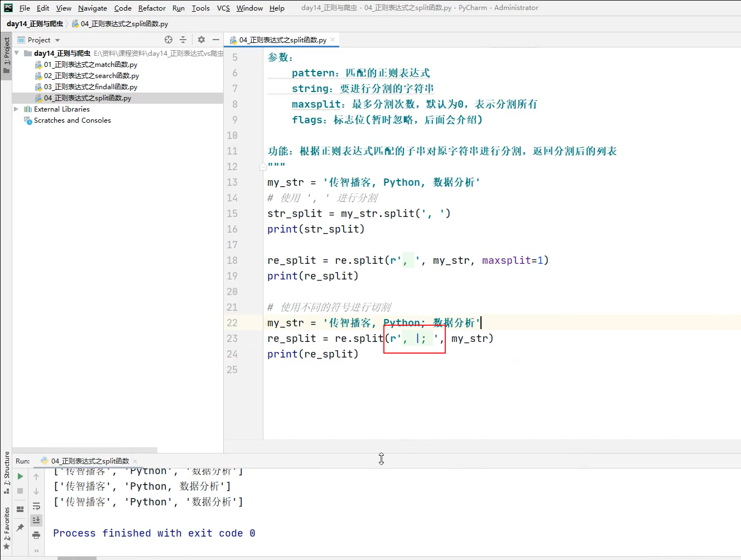Click the Run console horizontal scrollbar thumb
This screenshot has height=560, width=741.
(77, 558)
